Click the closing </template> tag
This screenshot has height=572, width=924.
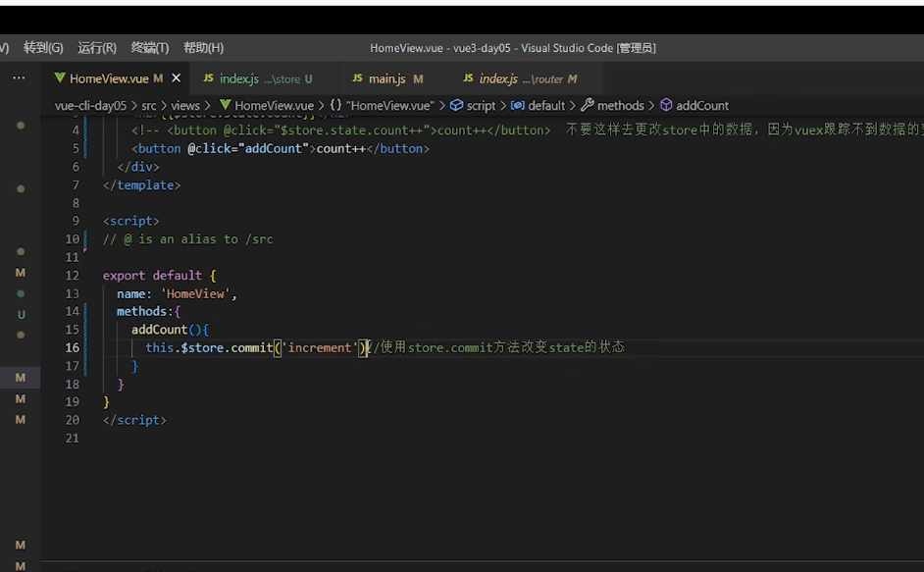[141, 185]
